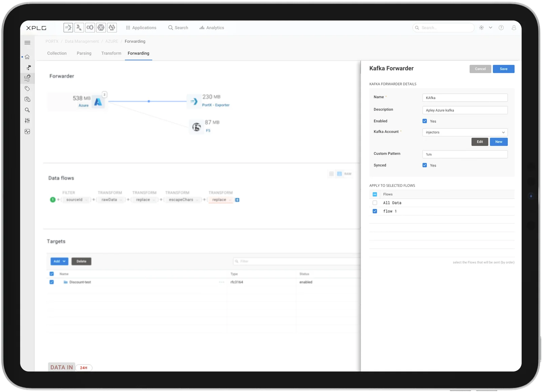Open the help question mark icon
Viewport: 542px width, 392px height.
(501, 28)
